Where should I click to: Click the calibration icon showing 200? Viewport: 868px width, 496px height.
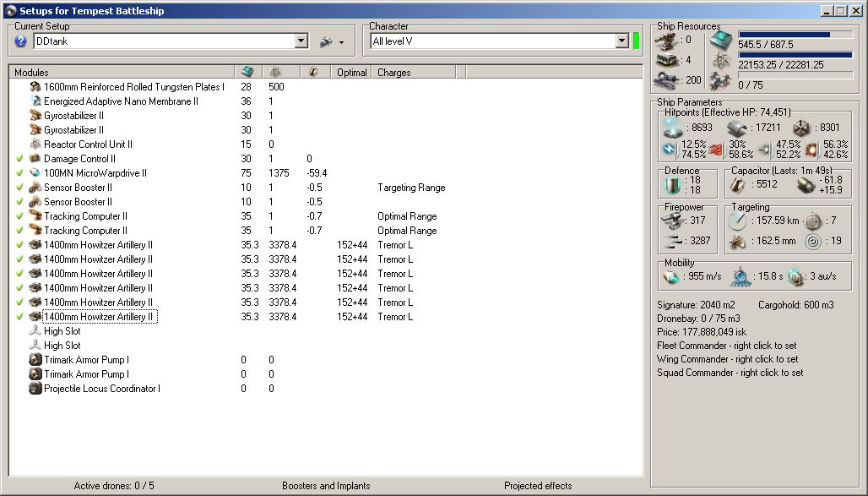click(x=666, y=81)
